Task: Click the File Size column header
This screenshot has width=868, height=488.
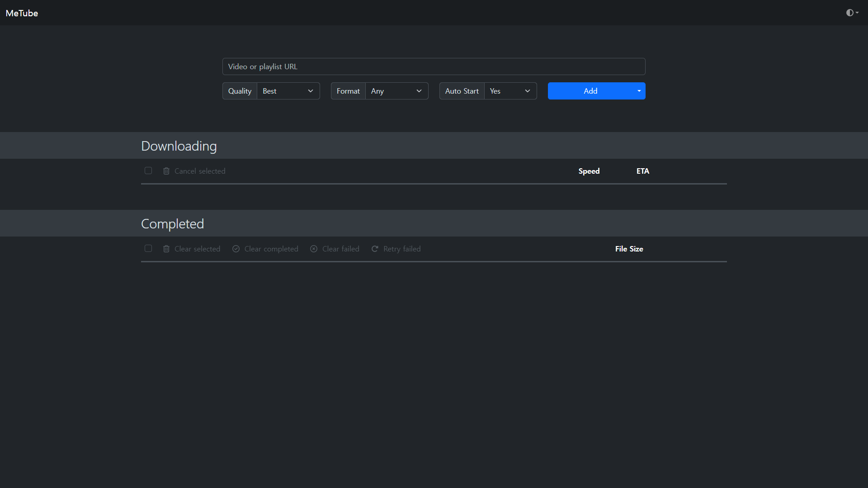Action: (629, 249)
